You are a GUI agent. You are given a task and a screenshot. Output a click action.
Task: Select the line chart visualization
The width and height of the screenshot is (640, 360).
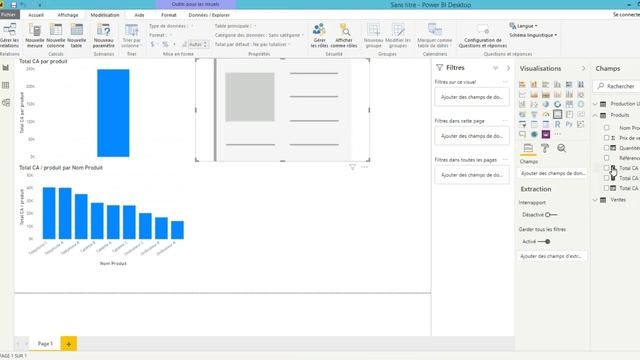[x=522, y=94]
